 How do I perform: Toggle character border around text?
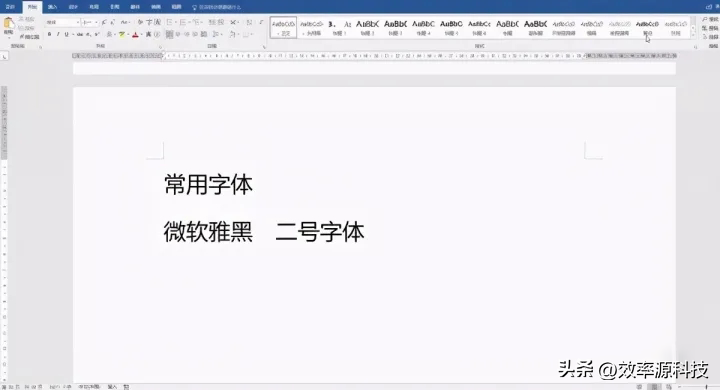click(158, 22)
